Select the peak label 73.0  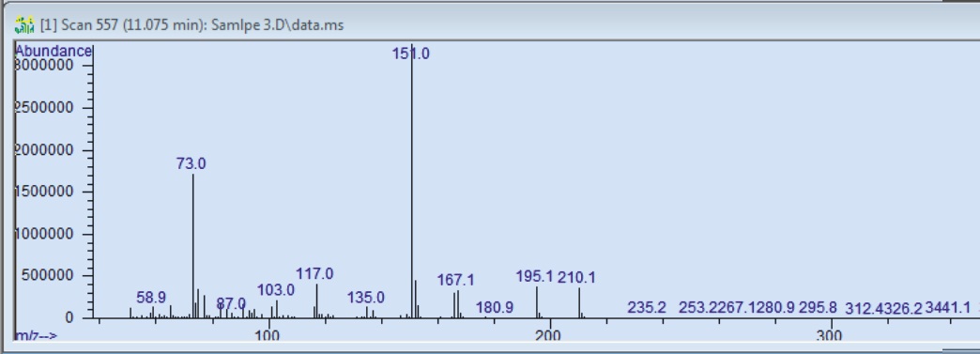click(191, 163)
